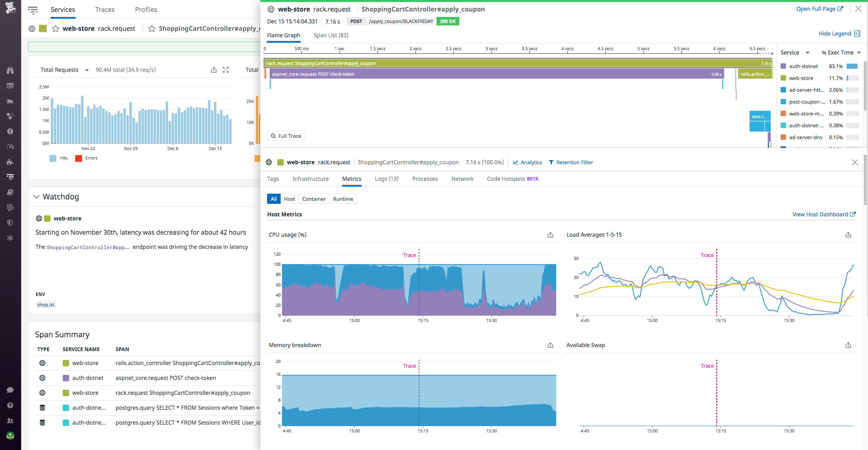This screenshot has width=868, height=450.
Task: Open the Network globe sidebar icon
Action: (10, 238)
